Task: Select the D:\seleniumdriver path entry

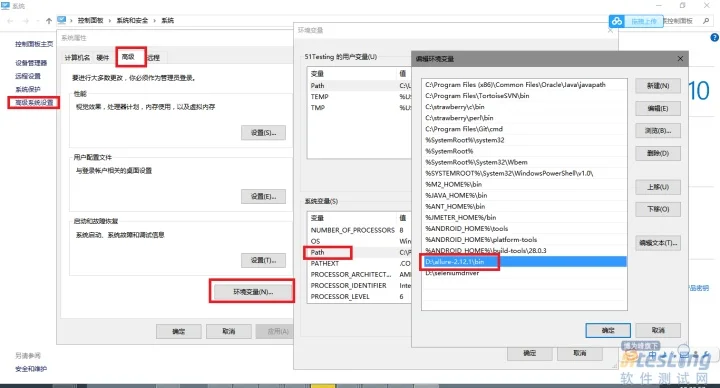Action: click(524, 273)
